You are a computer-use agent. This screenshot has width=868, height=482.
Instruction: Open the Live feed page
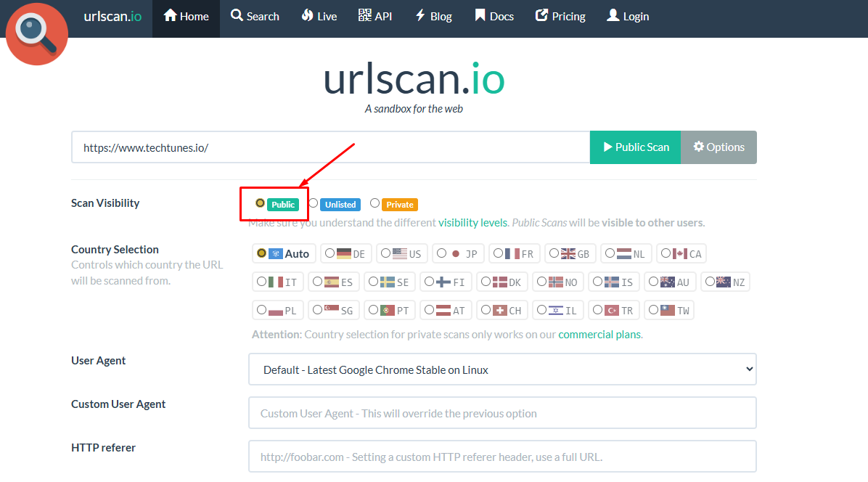tap(319, 17)
